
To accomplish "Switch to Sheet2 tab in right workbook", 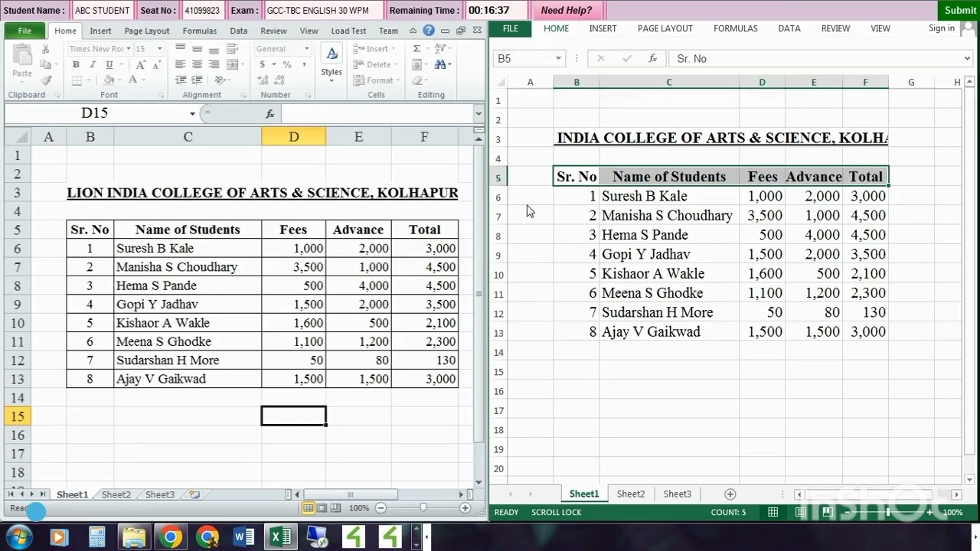I will click(631, 494).
